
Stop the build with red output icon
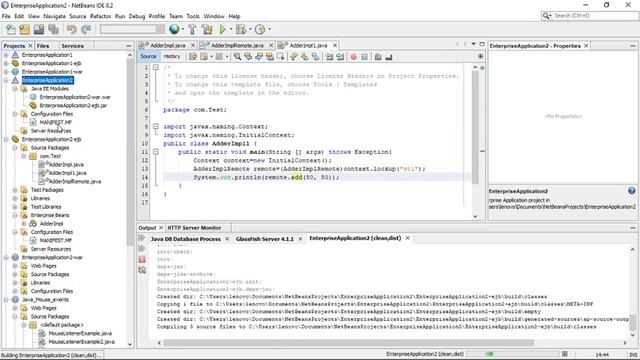(142, 259)
